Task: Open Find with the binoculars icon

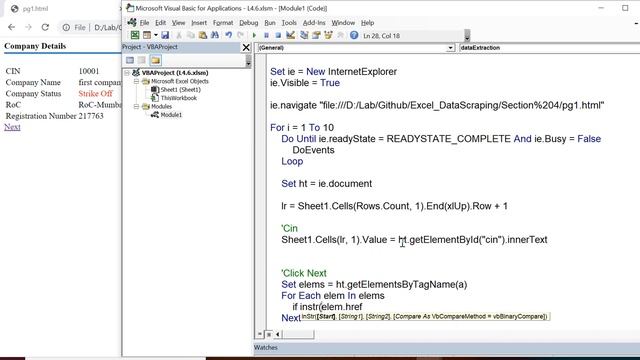Action: [215, 36]
